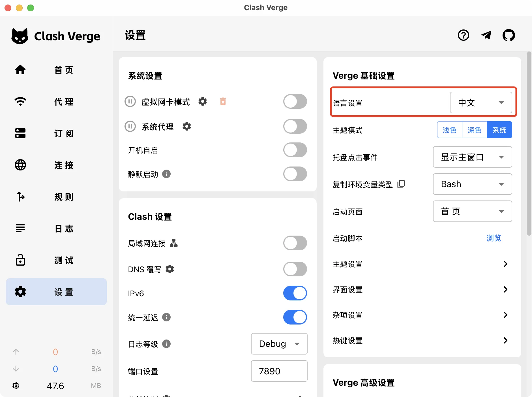The height and width of the screenshot is (397, 532).
Task: Enable the 开机自启 toggle
Action: point(295,150)
